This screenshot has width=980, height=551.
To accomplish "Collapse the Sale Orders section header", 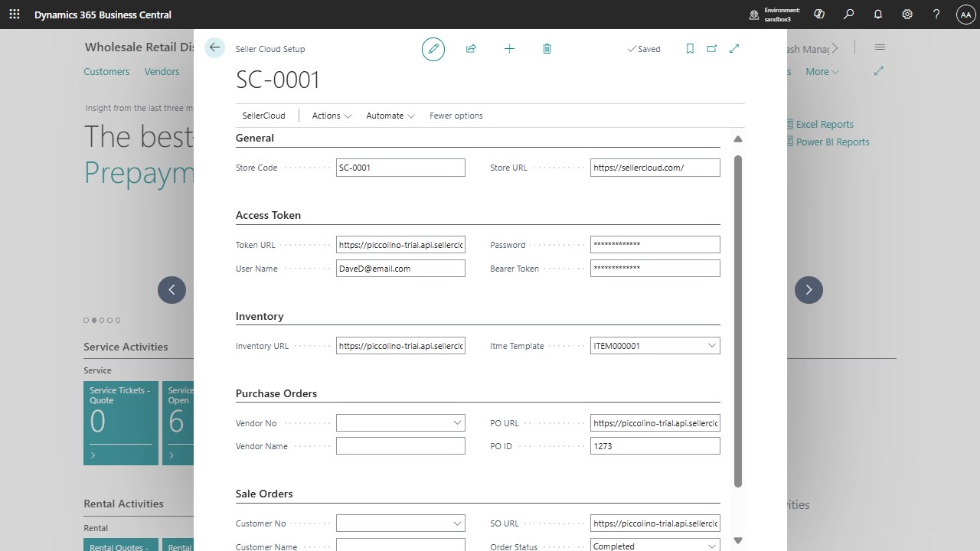I will pyautogui.click(x=264, y=494).
